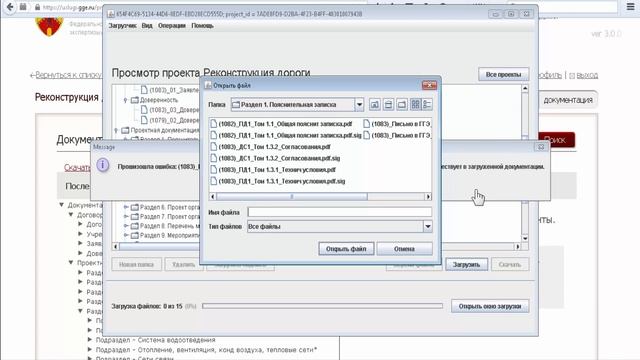
Task: Expand Раздел 7 folder node
Action: [126, 217]
